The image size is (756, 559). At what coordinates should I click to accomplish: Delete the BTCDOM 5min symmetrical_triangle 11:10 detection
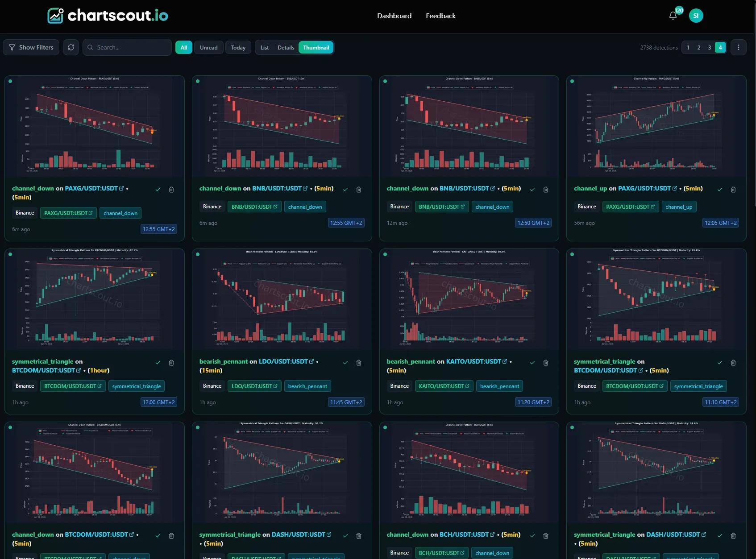click(733, 363)
